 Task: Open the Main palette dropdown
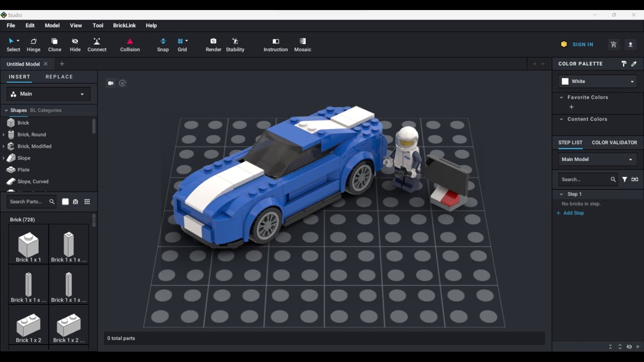48,94
